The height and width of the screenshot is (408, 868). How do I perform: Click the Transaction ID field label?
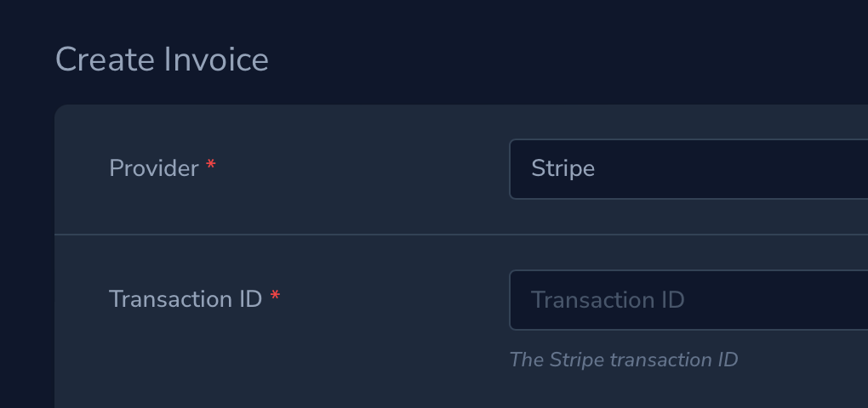(185, 299)
